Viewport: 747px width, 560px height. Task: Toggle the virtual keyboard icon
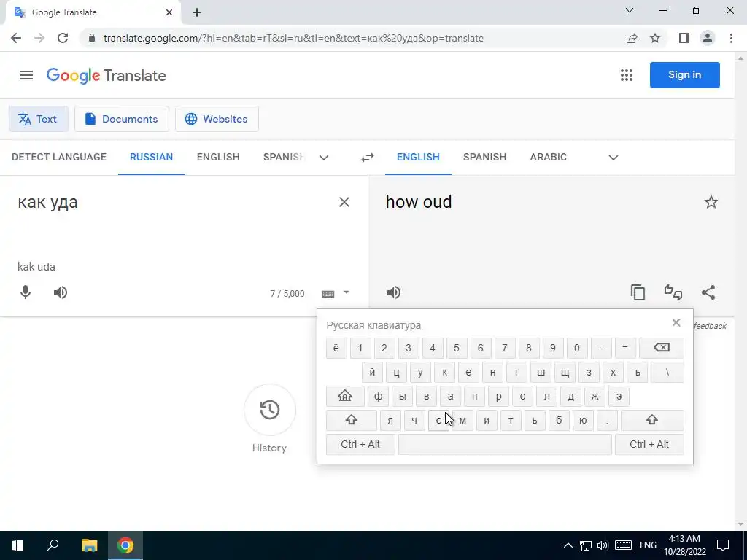328,294
